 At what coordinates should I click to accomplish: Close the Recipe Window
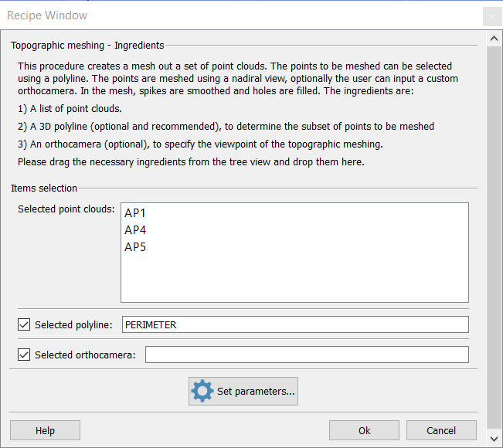pos(492,16)
